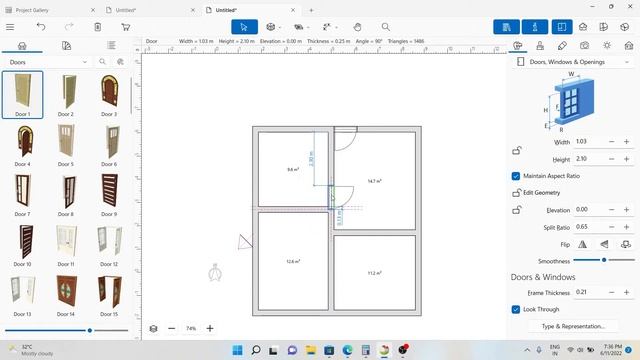
Task: Increase the Elevation value
Action: point(627,209)
